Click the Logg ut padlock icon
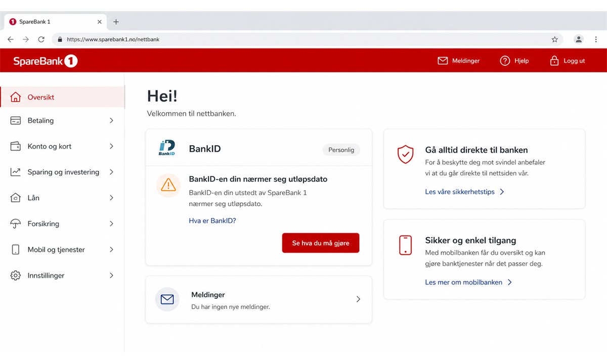Image resolution: width=607 pixels, height=364 pixels. click(554, 61)
